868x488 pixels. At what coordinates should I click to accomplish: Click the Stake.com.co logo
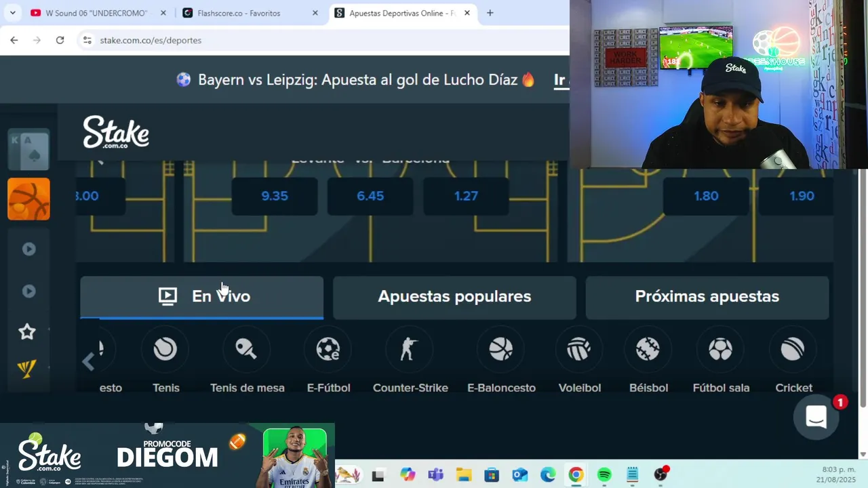click(116, 132)
